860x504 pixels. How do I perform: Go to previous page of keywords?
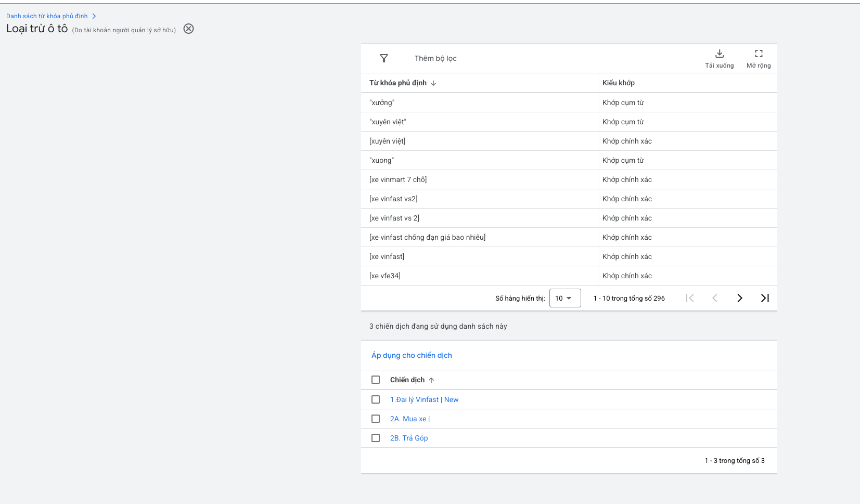pos(715,298)
